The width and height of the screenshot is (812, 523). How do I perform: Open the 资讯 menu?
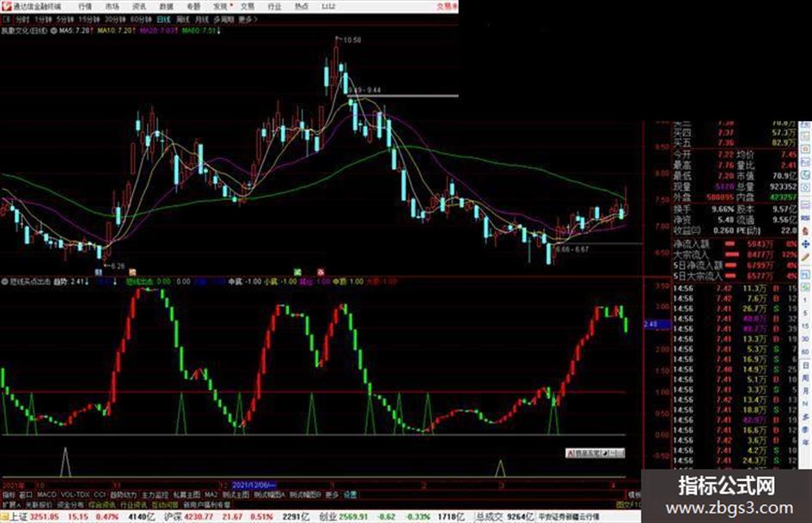click(x=139, y=7)
